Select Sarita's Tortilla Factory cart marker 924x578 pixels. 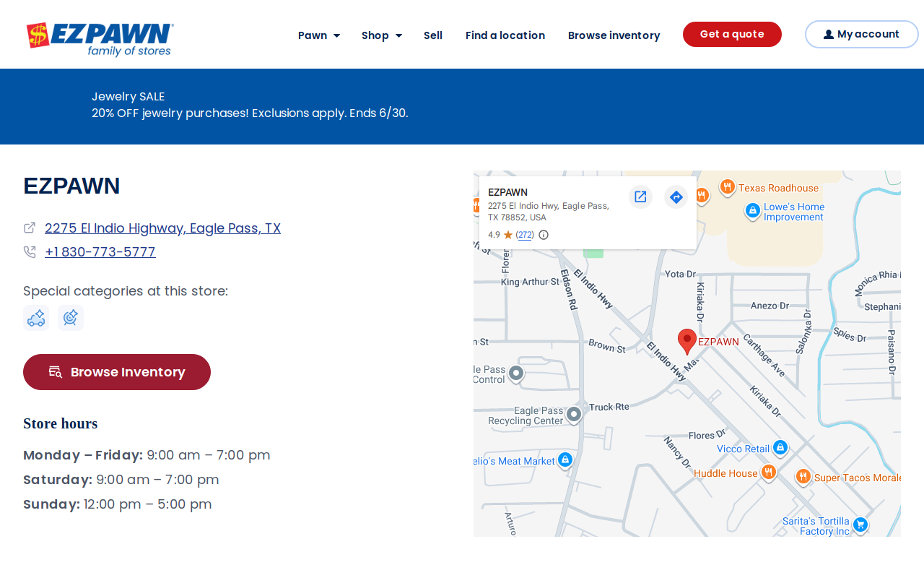pos(860,525)
